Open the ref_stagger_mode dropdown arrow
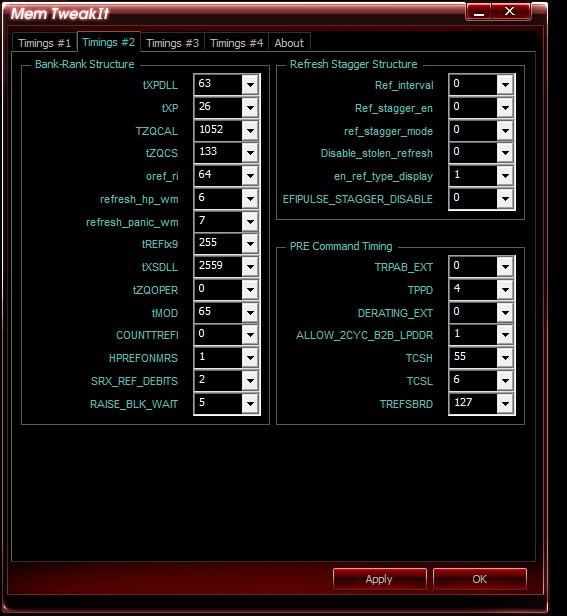This screenshot has height=616, width=567. tap(505, 130)
